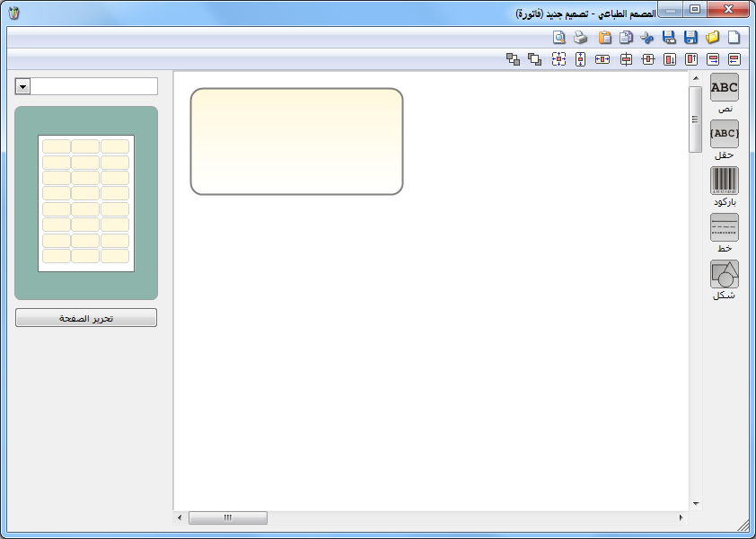Click the horizontal scrollbar left arrow
Image resolution: width=756 pixels, height=539 pixels.
click(x=180, y=517)
